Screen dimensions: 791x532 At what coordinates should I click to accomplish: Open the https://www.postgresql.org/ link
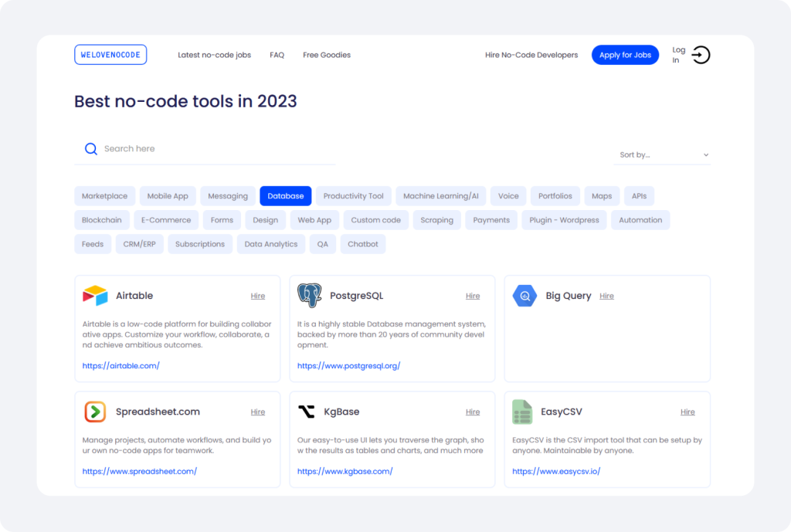[348, 365]
